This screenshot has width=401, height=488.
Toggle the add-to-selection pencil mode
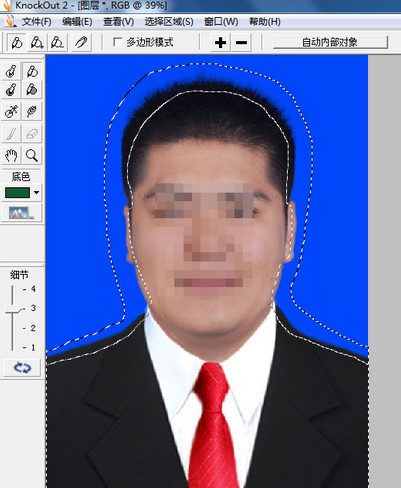point(37,42)
